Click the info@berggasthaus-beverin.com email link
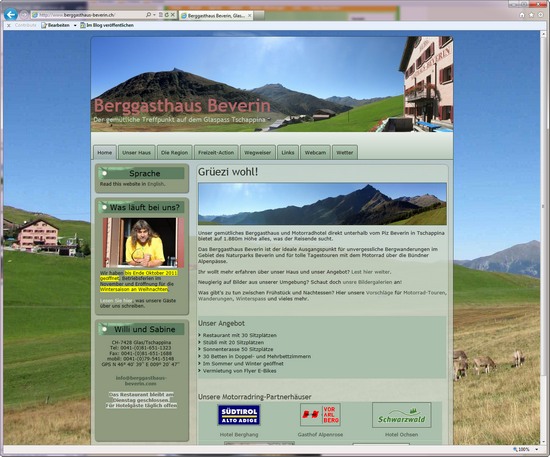550x457 pixels. [x=141, y=381]
